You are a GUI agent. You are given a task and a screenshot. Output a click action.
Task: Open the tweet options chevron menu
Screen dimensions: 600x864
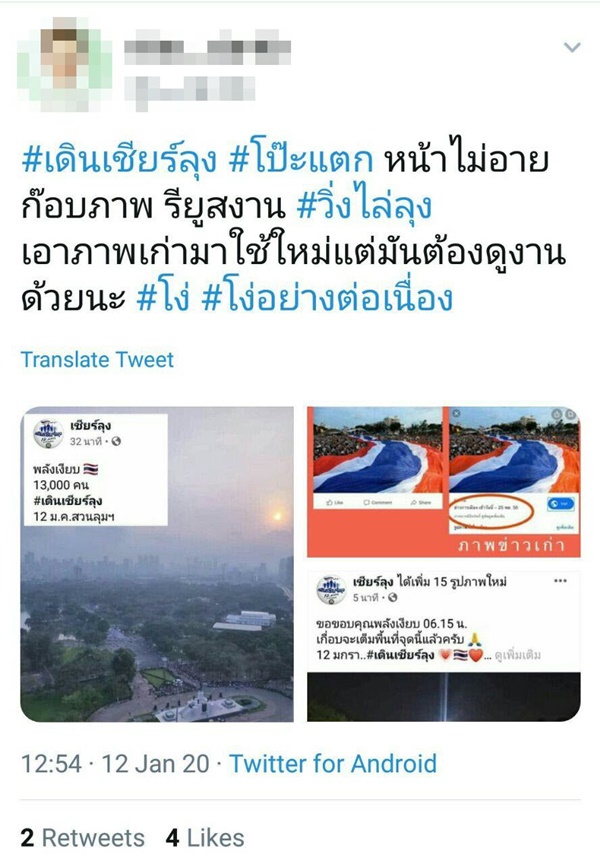click(572, 47)
